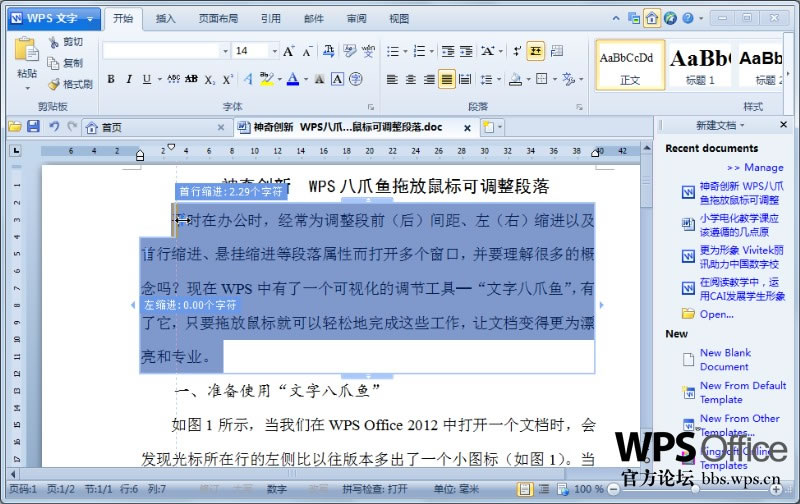This screenshot has height=504, width=800.
Task: Toggle subscript X₂ formatting
Action: (210, 79)
